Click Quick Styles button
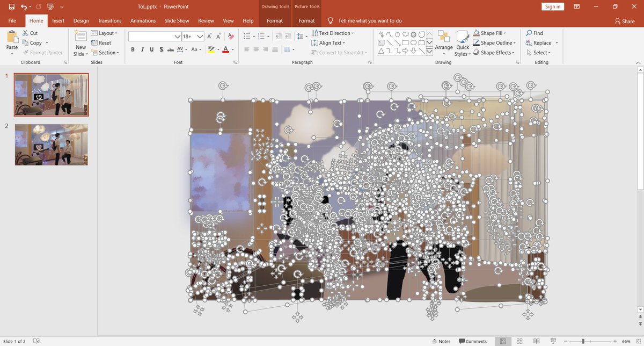 462,43
